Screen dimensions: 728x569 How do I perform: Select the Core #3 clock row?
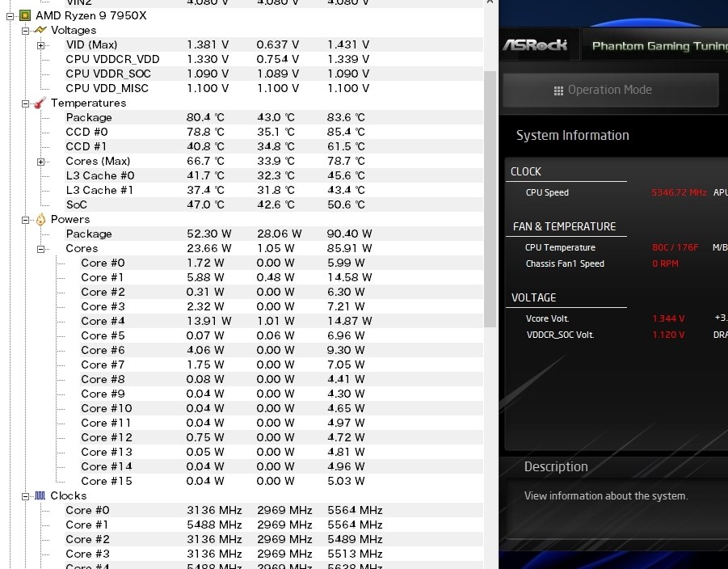pos(274,554)
